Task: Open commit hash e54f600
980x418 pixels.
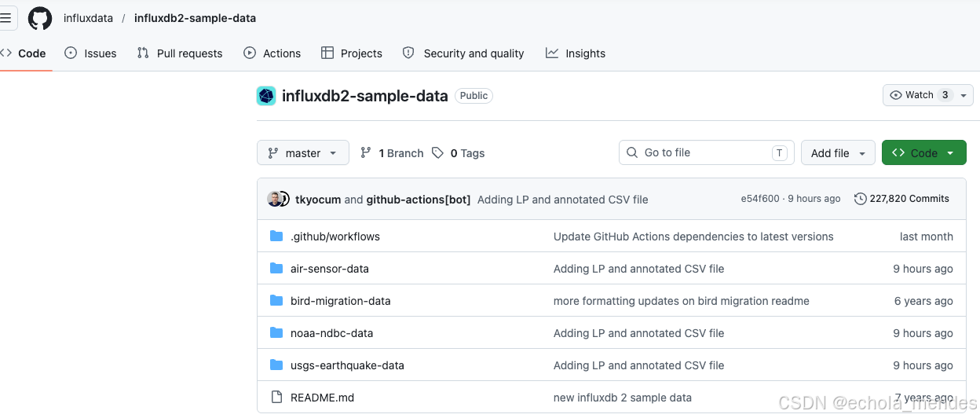Action: tap(760, 199)
